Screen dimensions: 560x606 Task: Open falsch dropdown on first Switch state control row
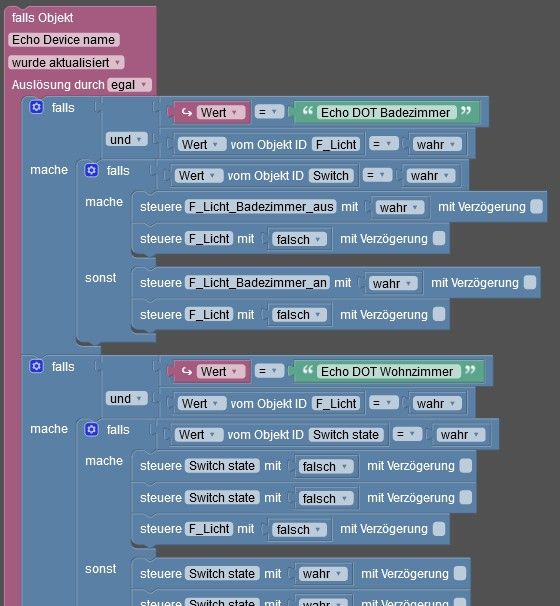tap(326, 467)
